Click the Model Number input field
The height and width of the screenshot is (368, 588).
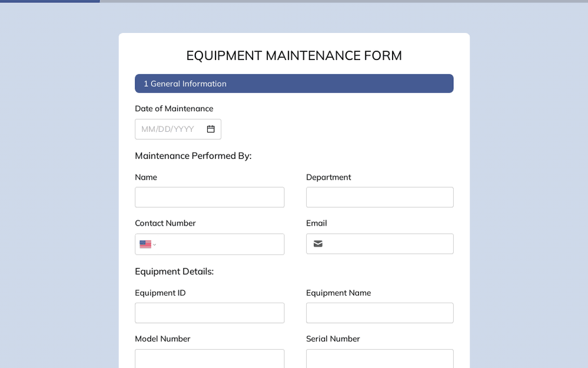point(210,359)
